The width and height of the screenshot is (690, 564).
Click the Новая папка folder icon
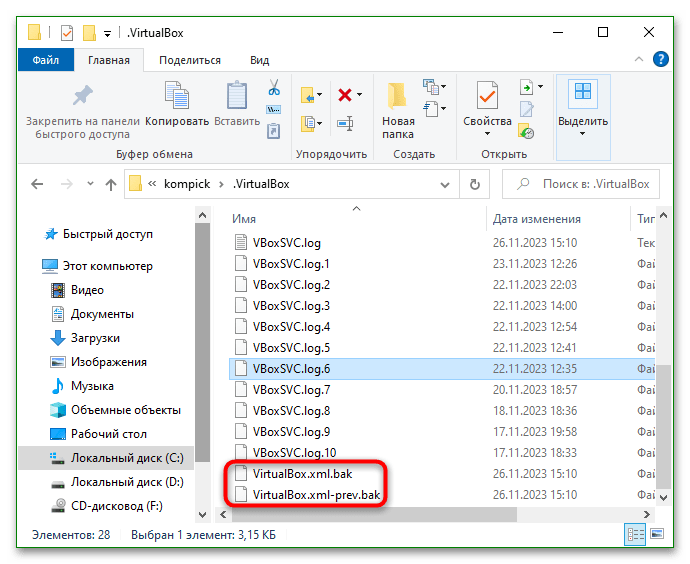[x=397, y=95]
